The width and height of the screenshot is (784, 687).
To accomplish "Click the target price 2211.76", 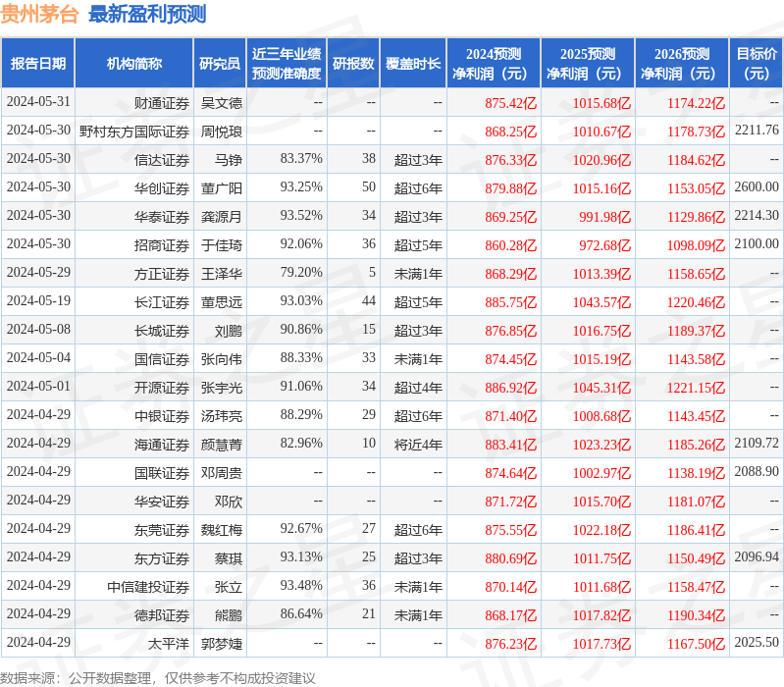I will (x=757, y=130).
